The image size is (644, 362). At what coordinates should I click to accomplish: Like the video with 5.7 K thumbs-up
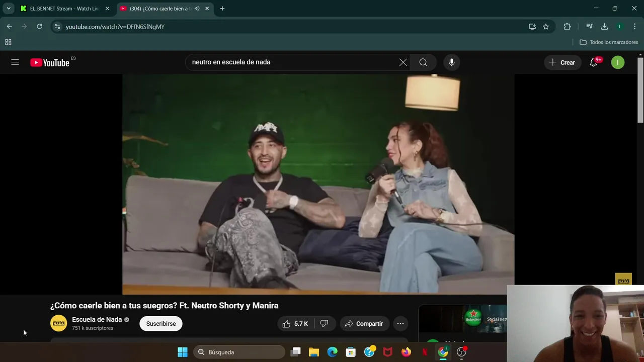295,324
